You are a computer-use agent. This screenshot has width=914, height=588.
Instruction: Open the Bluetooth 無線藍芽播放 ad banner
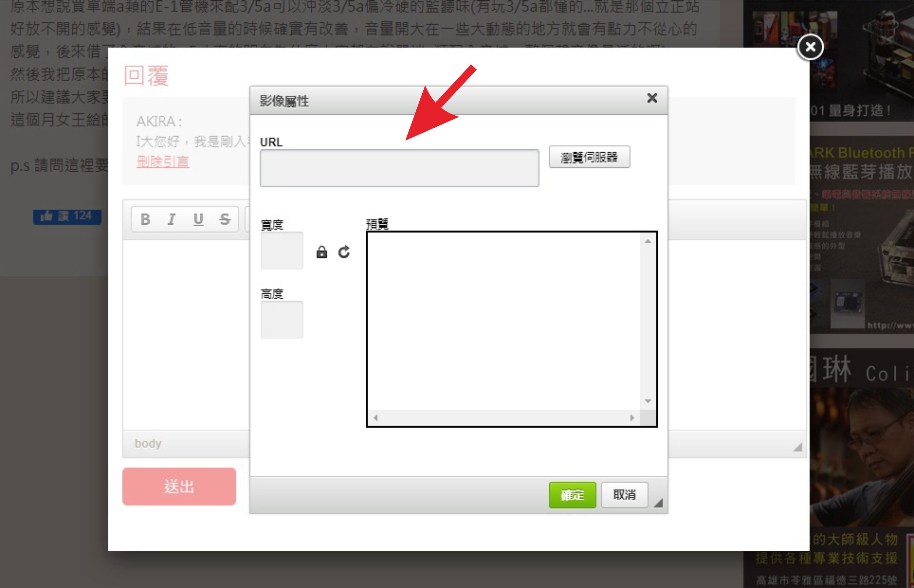pyautogui.click(x=862, y=234)
